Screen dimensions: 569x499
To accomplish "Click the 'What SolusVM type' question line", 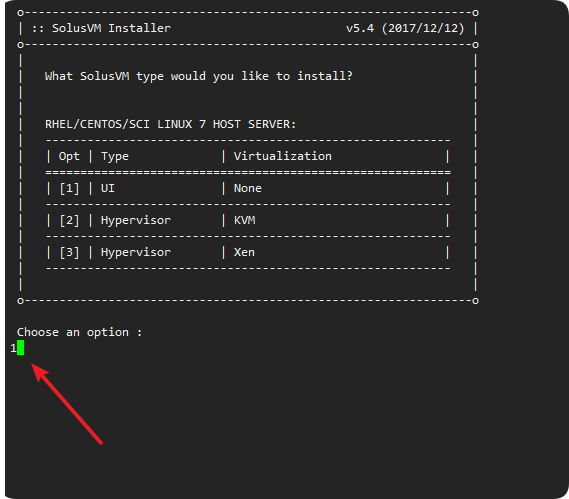I will click(198, 76).
